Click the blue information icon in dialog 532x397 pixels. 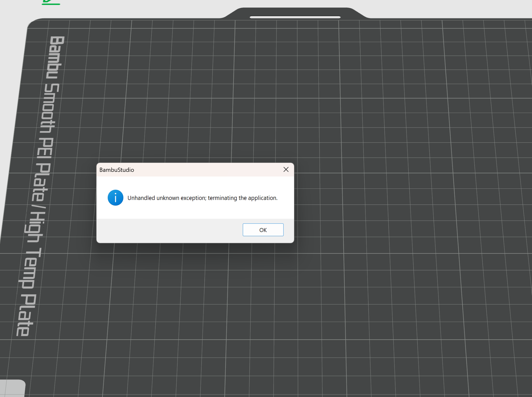click(115, 198)
